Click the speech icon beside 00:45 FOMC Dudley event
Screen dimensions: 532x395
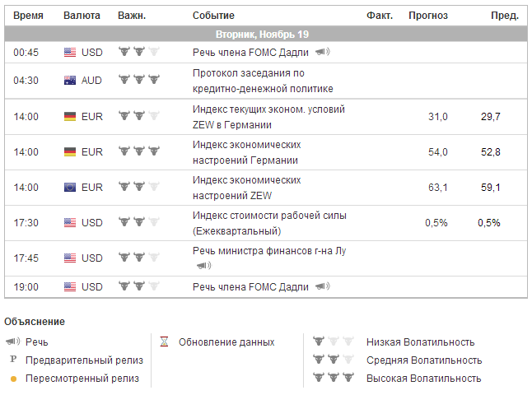[x=322, y=52]
